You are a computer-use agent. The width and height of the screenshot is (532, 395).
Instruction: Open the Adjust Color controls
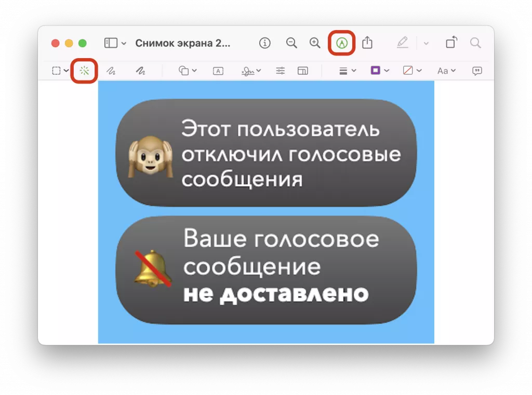pyautogui.click(x=280, y=71)
